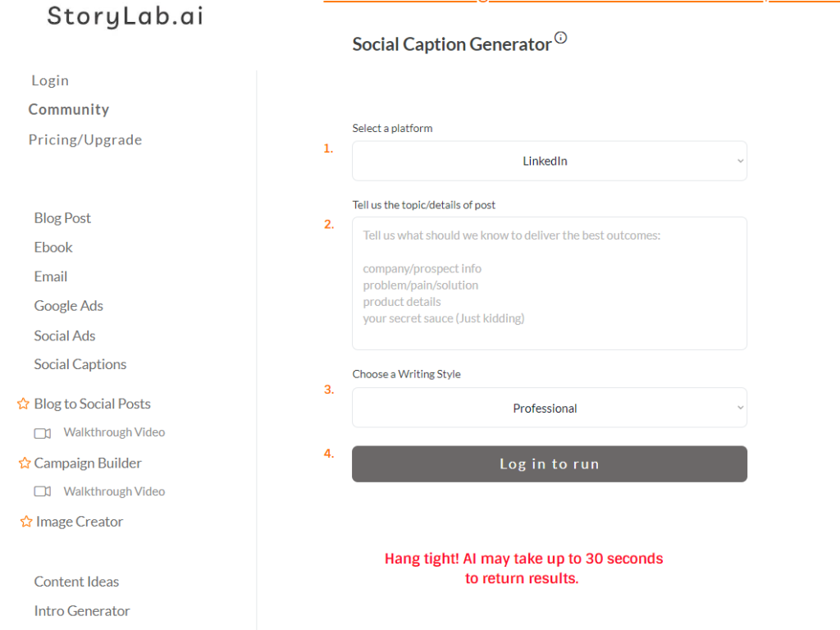Open the Social Captions generator
840x630 pixels.
pyautogui.click(x=80, y=364)
